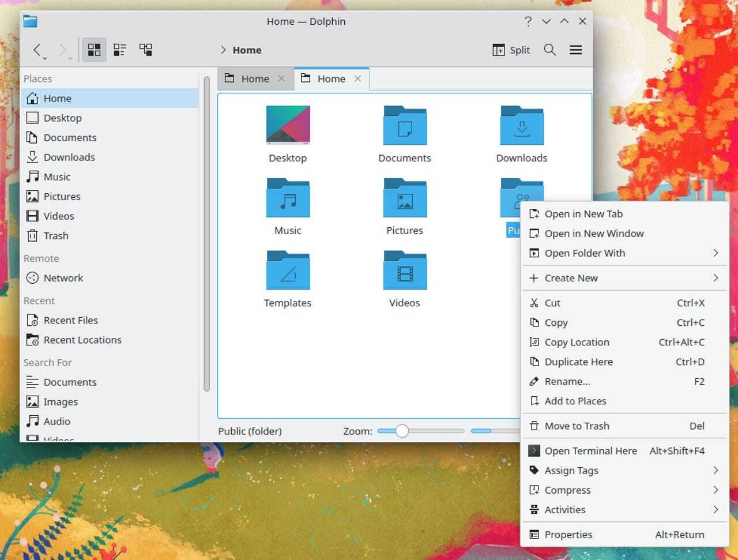Open the hamburger menu
This screenshot has height=560, width=738.
pyautogui.click(x=575, y=50)
